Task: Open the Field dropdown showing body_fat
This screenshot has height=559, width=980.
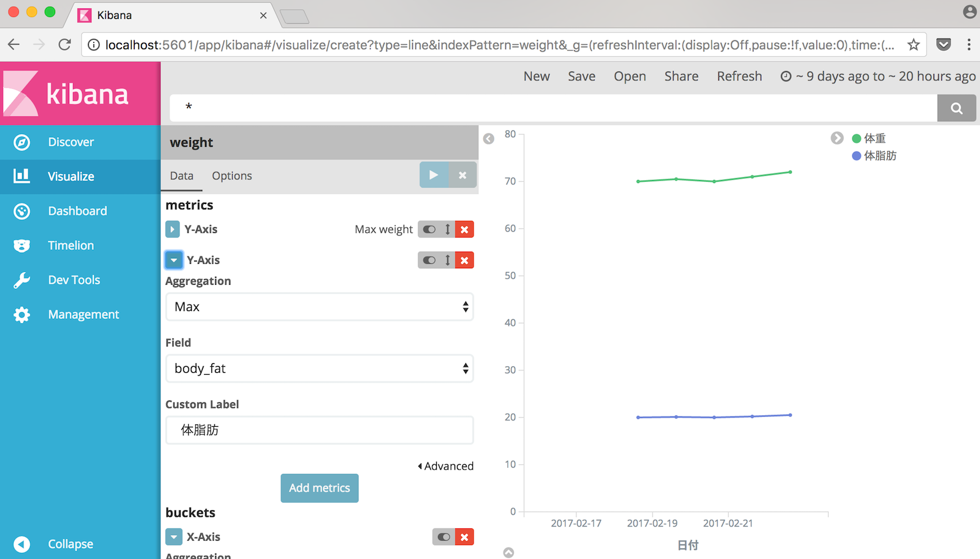Action: (319, 369)
